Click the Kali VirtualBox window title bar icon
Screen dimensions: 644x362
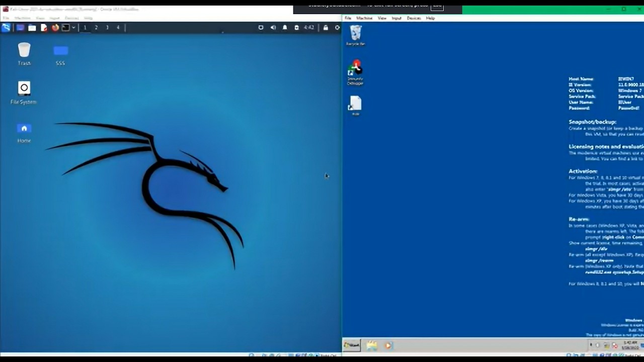(x=6, y=10)
